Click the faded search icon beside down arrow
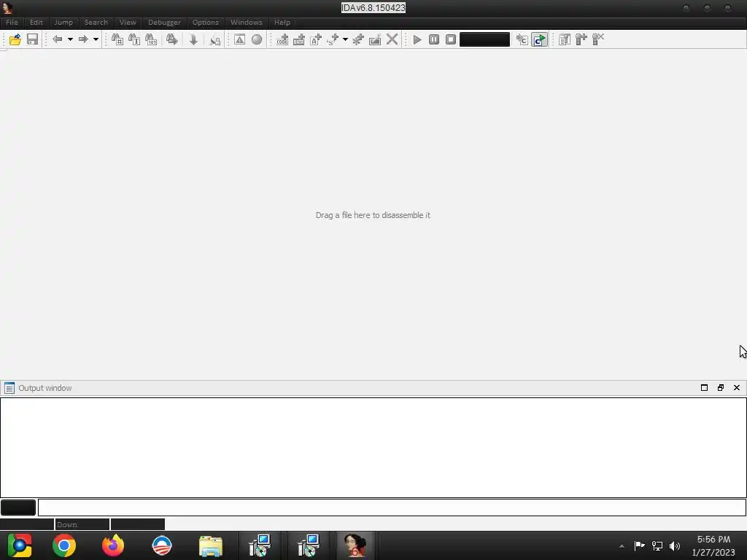 coord(215,39)
